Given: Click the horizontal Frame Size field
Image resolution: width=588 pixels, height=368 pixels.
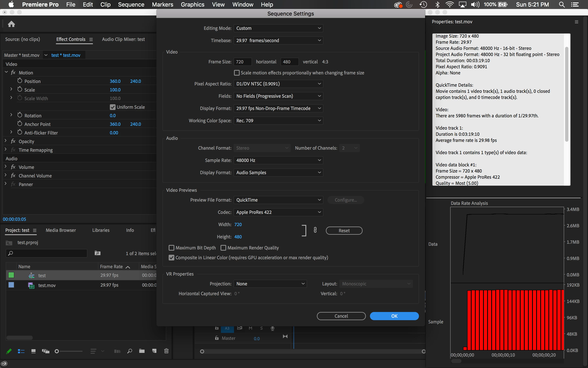Looking at the screenshot, I should click(243, 62).
